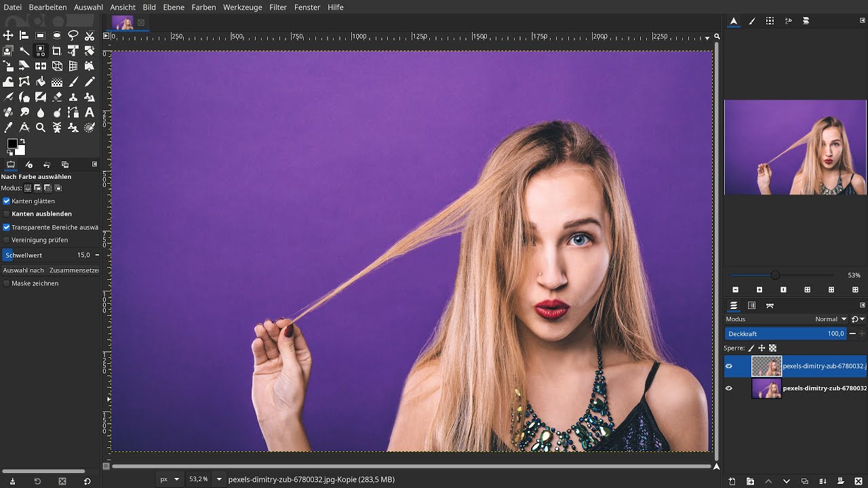Select the Zoom magnifier tool
868x488 pixels.
coord(41,127)
